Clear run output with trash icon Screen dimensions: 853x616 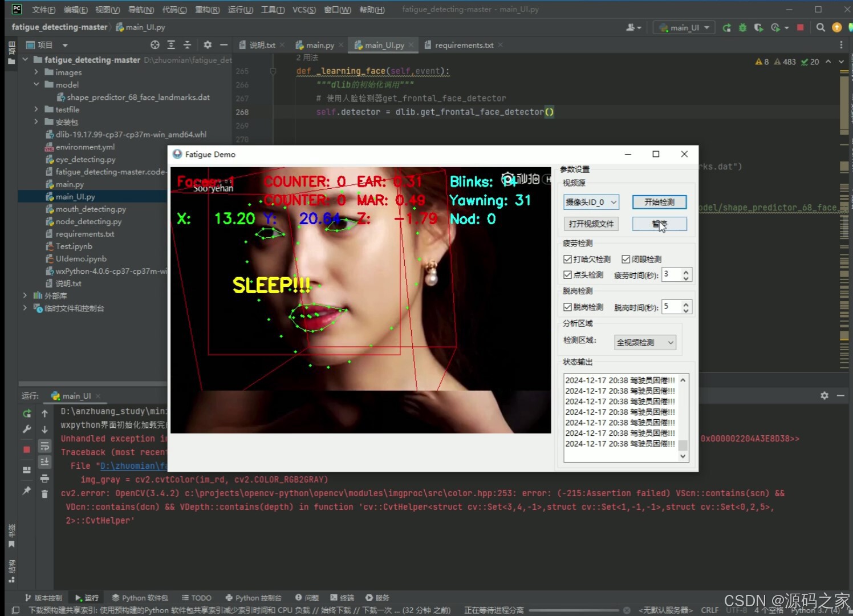45,494
